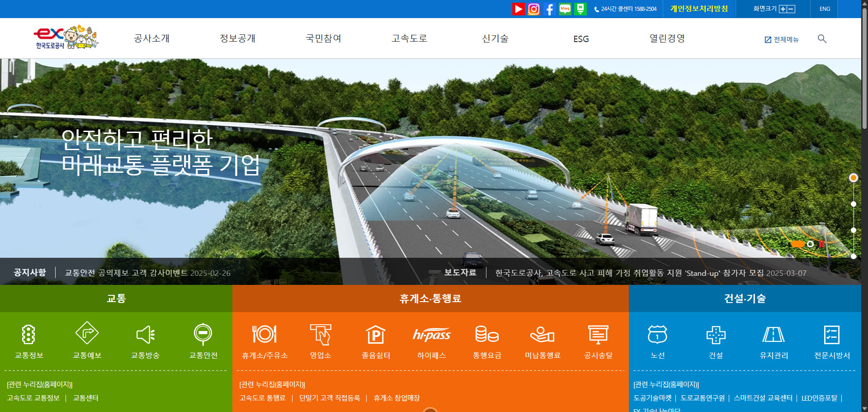Open the 고속도로 navigation menu
The image size is (868, 412).
coord(408,38)
